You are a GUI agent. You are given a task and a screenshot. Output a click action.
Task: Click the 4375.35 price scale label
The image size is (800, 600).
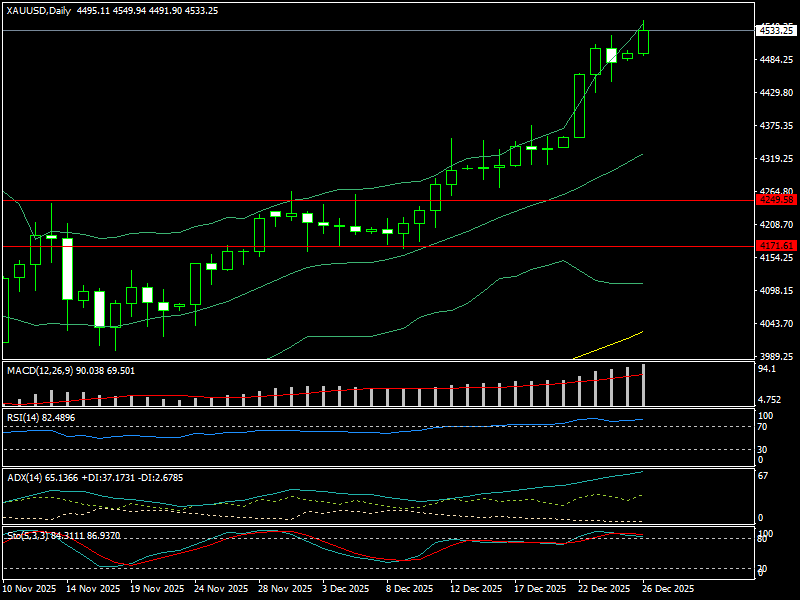point(776,126)
